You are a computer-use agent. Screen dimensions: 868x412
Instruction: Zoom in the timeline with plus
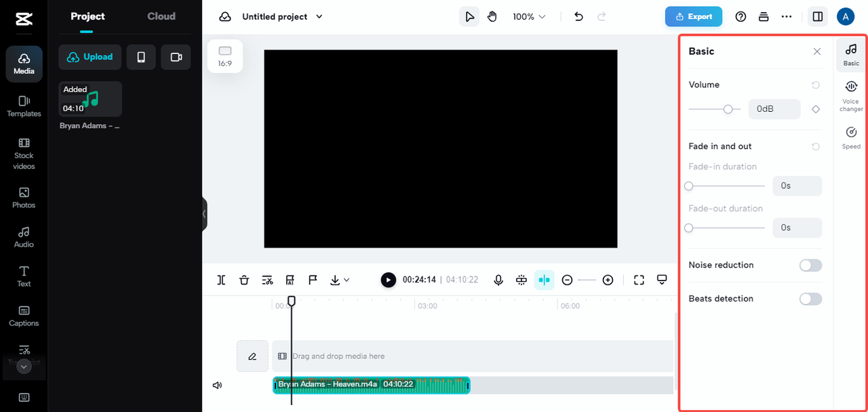[x=608, y=280]
